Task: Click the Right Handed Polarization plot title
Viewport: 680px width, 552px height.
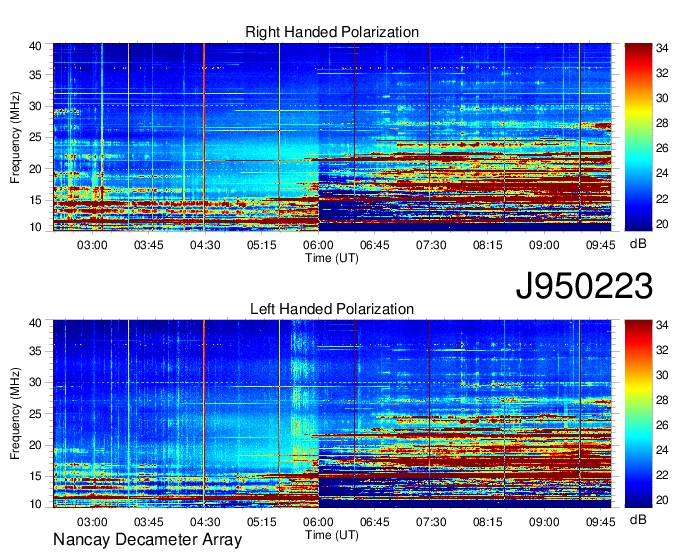Action: click(332, 32)
